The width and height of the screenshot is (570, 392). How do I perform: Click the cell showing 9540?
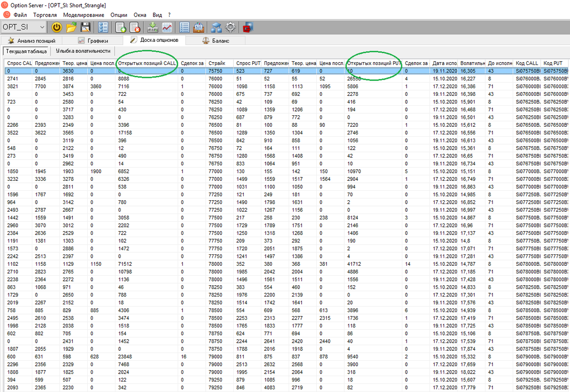click(374, 356)
